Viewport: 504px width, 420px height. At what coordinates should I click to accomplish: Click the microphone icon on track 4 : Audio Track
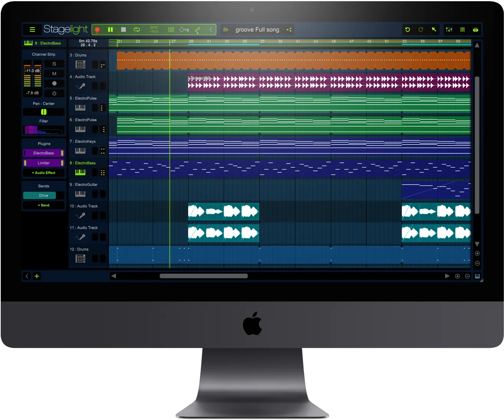click(80, 86)
